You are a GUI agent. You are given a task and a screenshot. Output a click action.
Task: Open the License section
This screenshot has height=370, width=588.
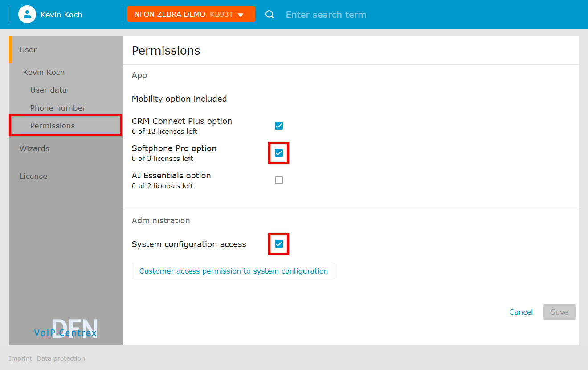pyautogui.click(x=33, y=176)
